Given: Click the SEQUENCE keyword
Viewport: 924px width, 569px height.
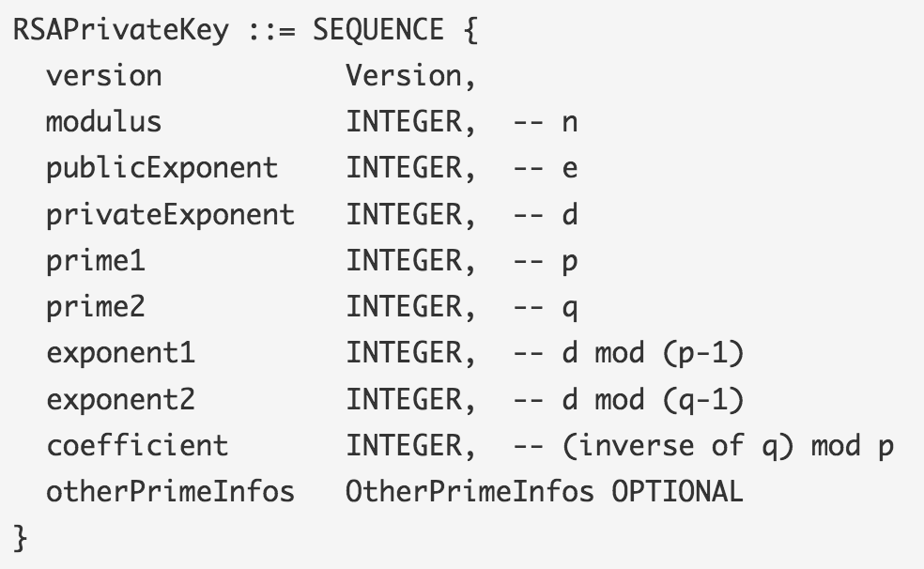Looking at the screenshot, I should [377, 30].
